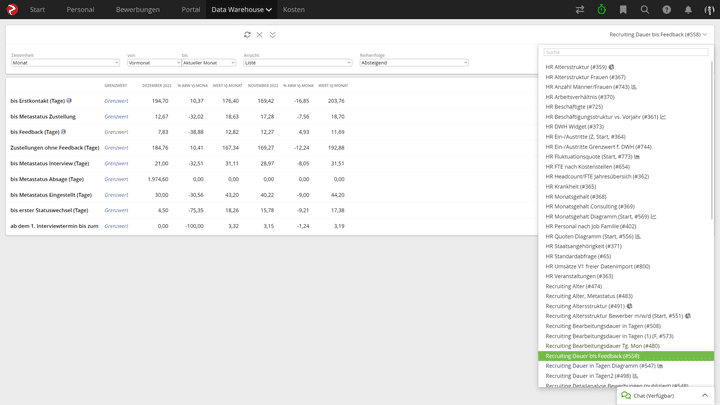Click Grenzwert link for bis Erstkontakt
720x405 pixels.
pyautogui.click(x=116, y=101)
